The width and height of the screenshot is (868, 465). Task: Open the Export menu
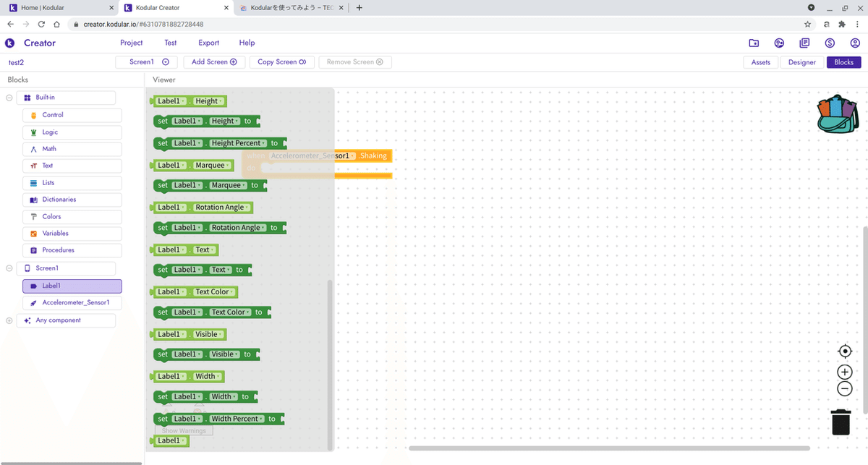(208, 43)
